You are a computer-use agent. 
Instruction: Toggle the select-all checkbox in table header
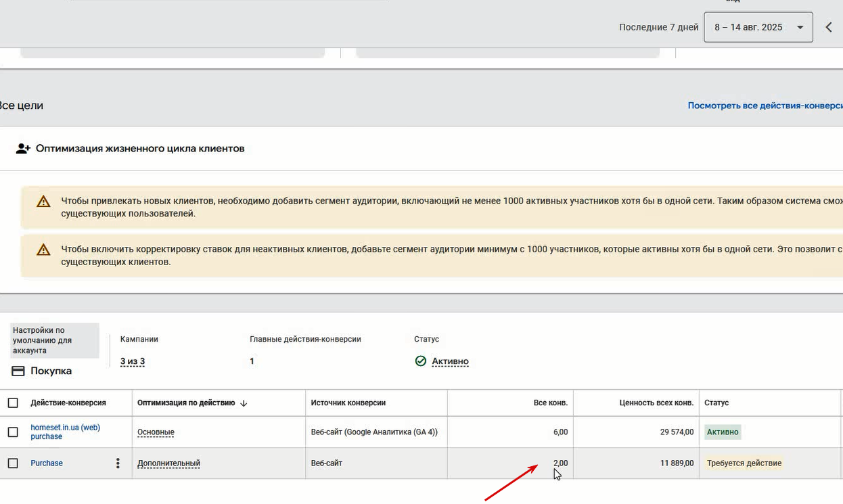pyautogui.click(x=13, y=403)
